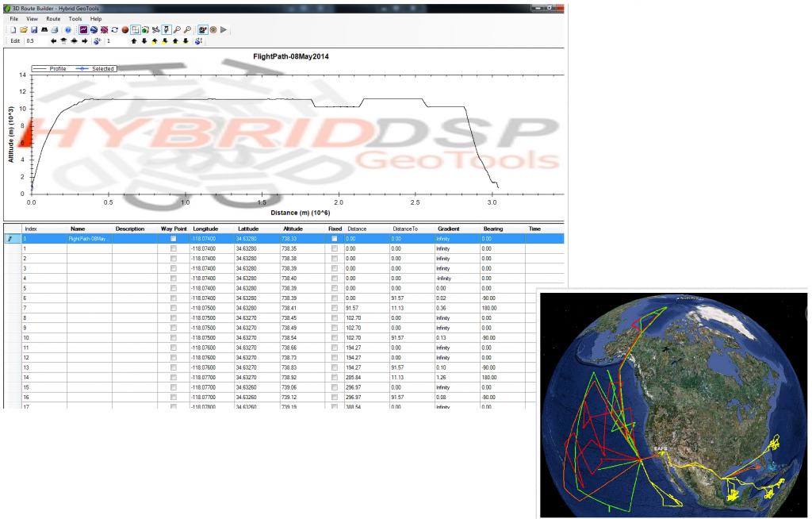The width and height of the screenshot is (812, 519).
Task: Open the File menu
Action: [x=14, y=19]
